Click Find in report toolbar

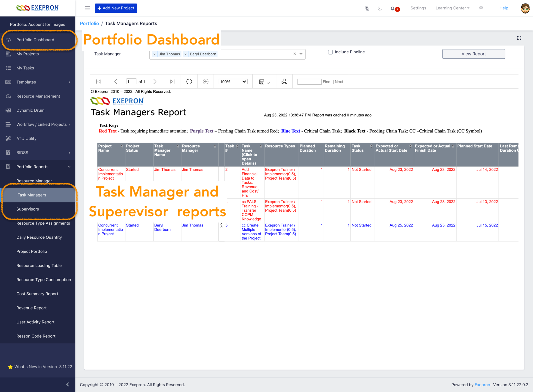(x=326, y=82)
